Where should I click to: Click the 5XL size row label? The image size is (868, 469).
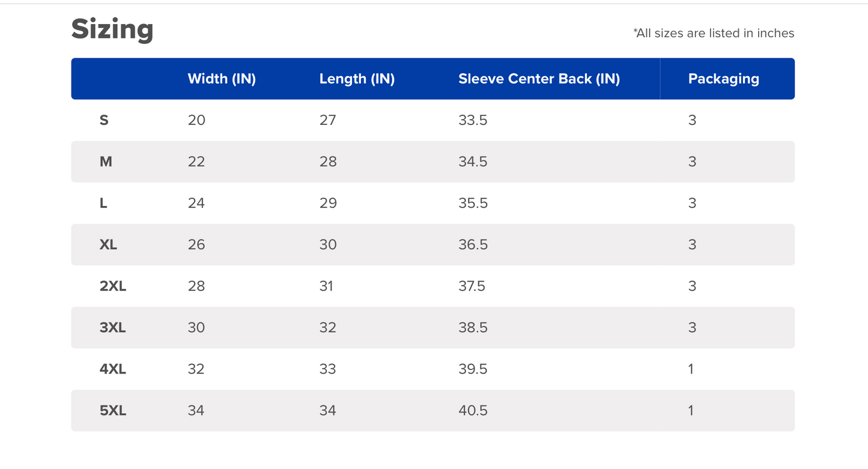[x=113, y=410]
